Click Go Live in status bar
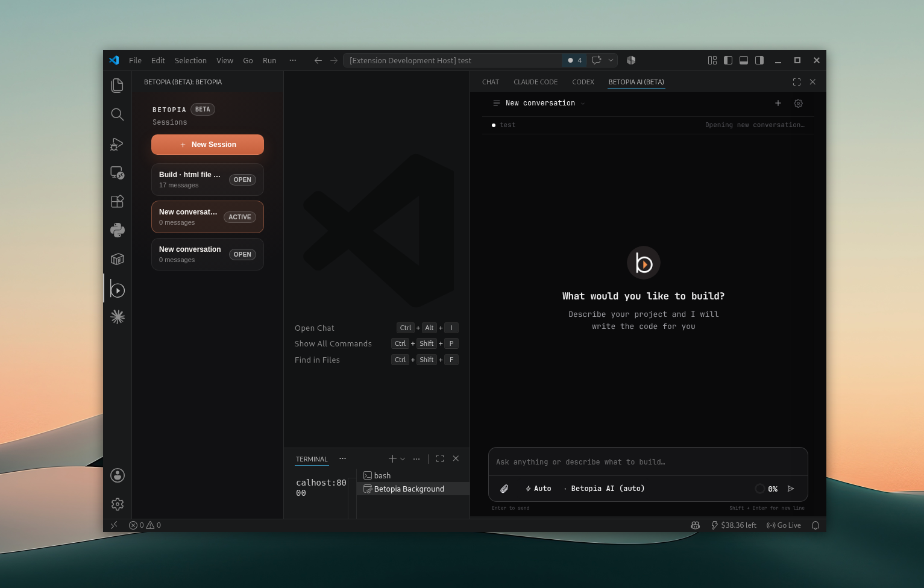 tap(784, 525)
